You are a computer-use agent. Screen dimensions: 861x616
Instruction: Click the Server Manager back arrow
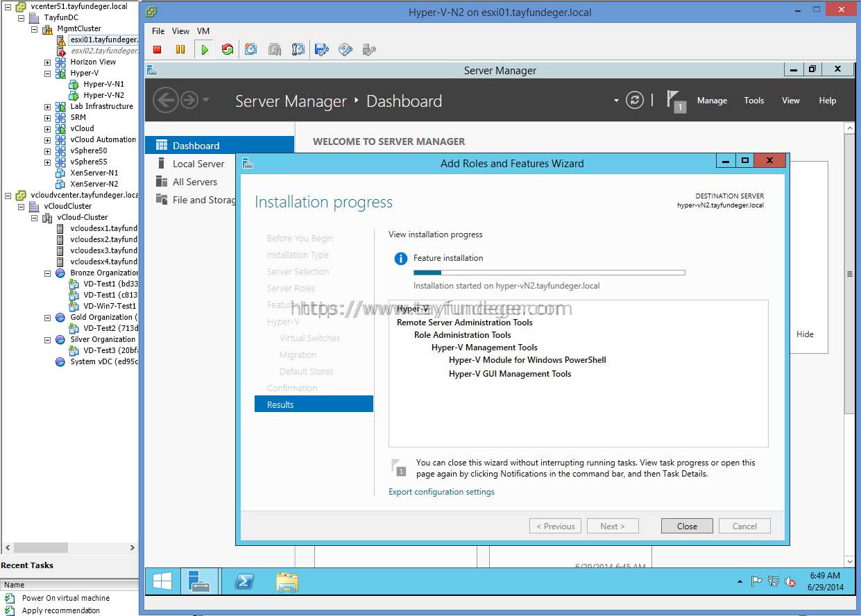[x=165, y=101]
